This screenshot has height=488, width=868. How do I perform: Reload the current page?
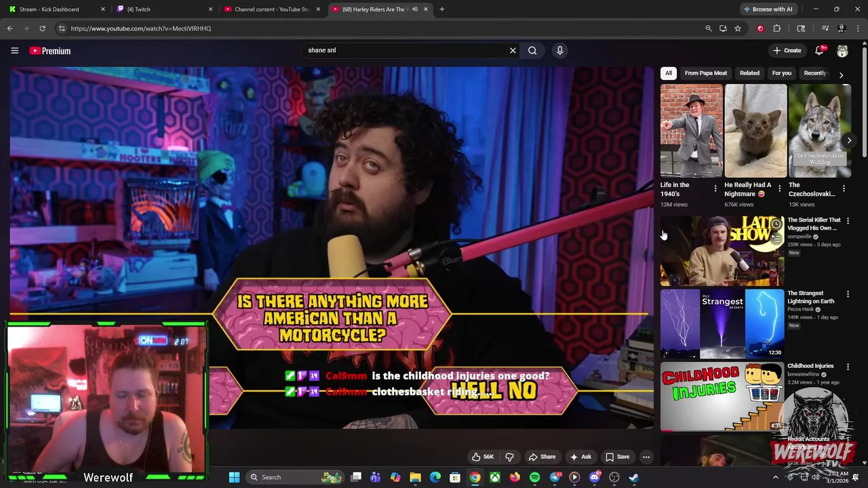[42, 28]
